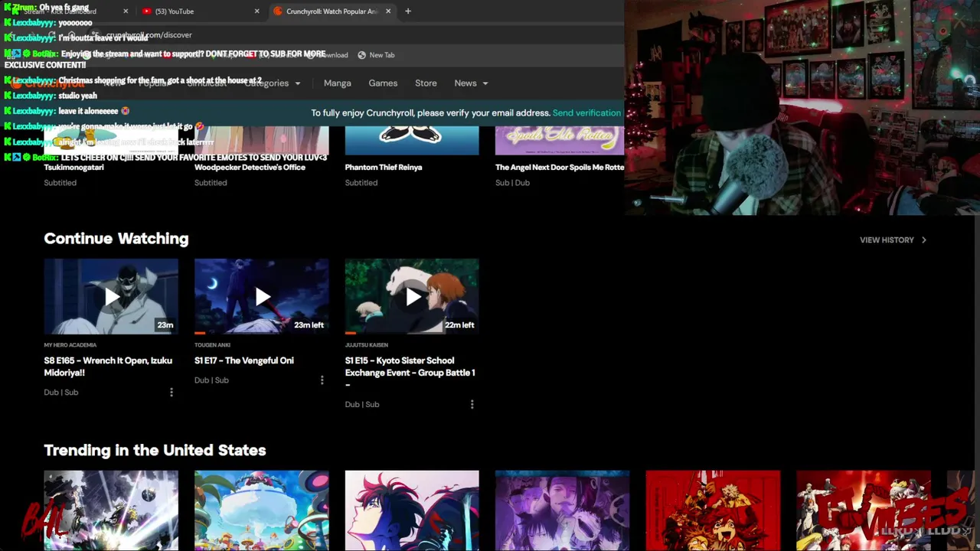Click MY HERO ACADEMIA series label
This screenshot has height=551, width=980.
[70, 345]
